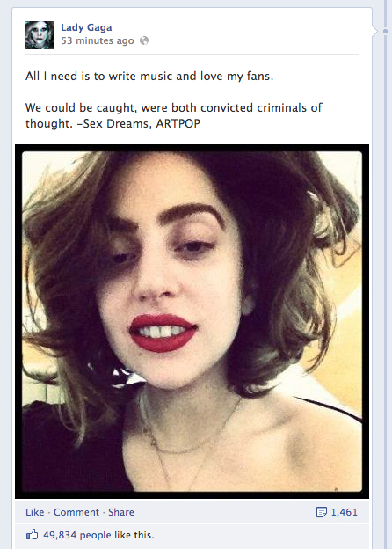Click the divider line below the post header

pos(192,55)
